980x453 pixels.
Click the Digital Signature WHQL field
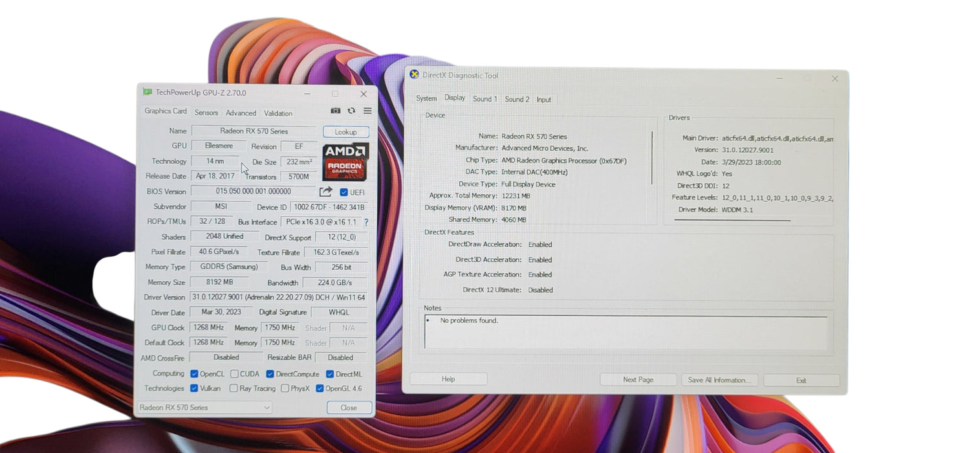tap(339, 313)
